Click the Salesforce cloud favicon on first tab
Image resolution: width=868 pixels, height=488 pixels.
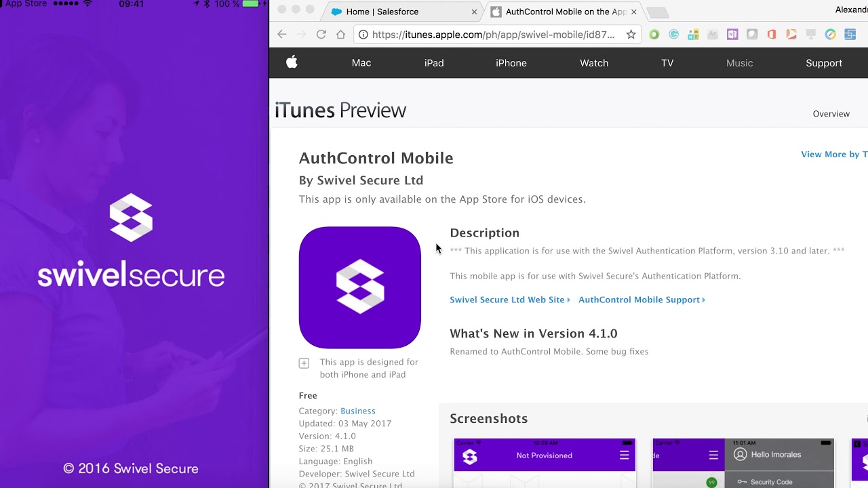(x=336, y=12)
